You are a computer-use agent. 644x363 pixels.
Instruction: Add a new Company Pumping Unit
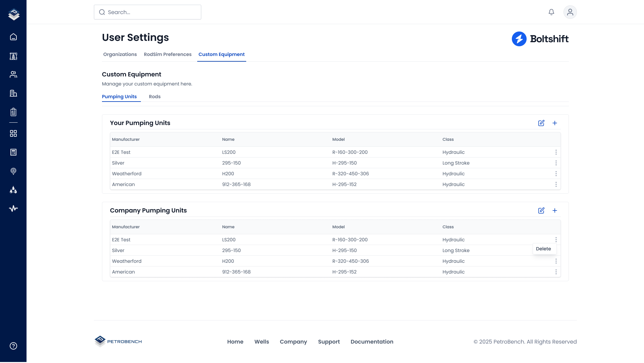click(x=555, y=210)
